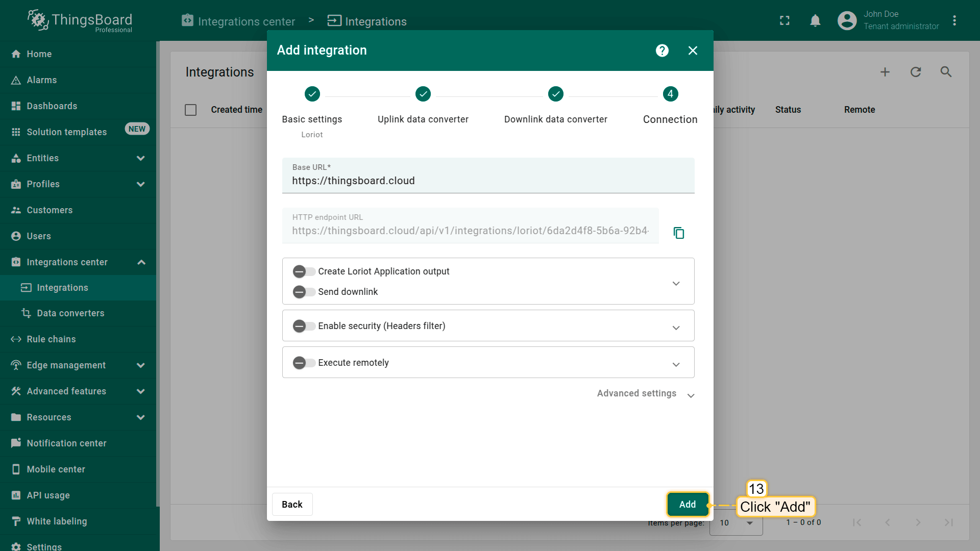Enable Create Loriot Application output toggle

click(x=304, y=271)
